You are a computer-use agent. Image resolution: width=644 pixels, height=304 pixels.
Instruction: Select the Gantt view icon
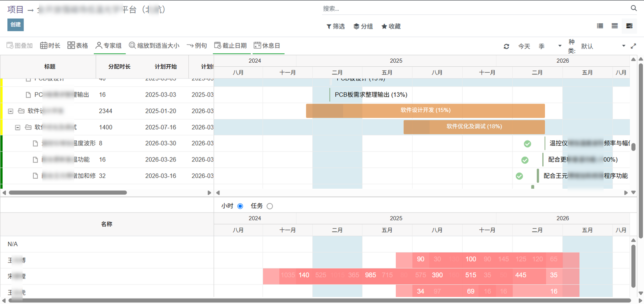point(629,26)
